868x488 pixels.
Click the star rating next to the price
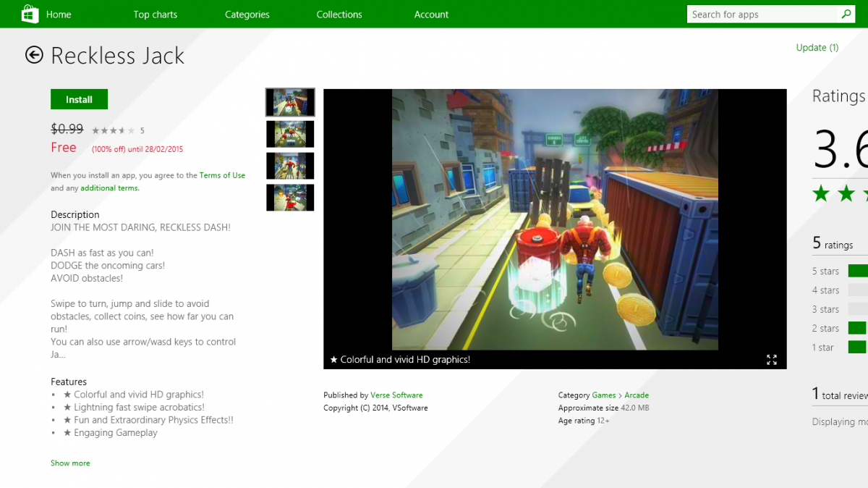(x=113, y=130)
